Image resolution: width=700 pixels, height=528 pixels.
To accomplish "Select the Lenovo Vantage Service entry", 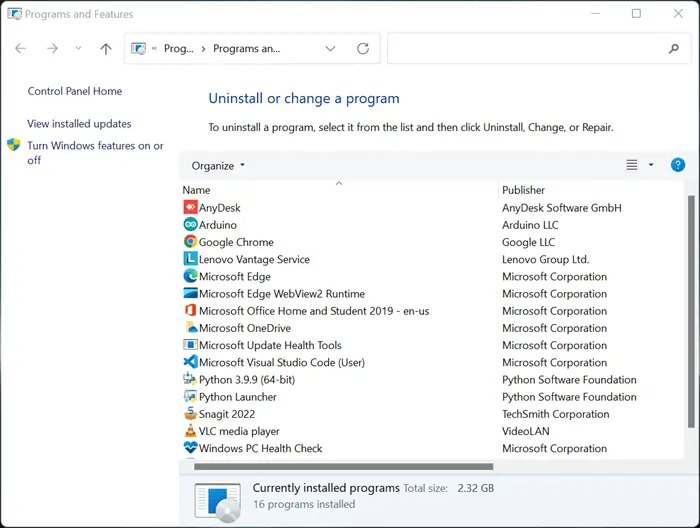I will click(x=254, y=259).
